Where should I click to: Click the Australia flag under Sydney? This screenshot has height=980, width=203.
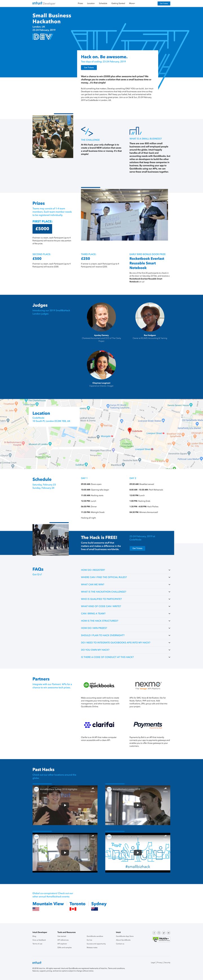point(94,909)
